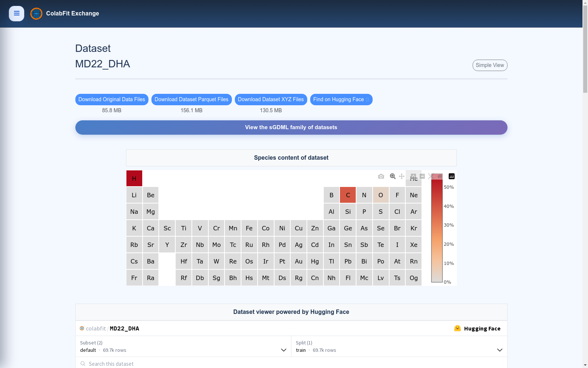Click the Fe element cell
This screenshot has height=368, width=588.
pos(249,228)
